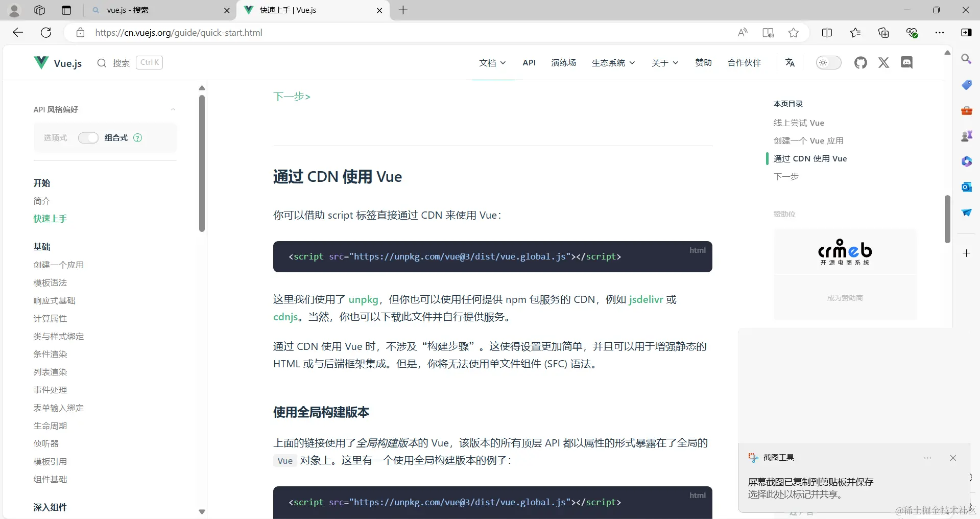Click the language translation icon in navbar

click(x=790, y=62)
